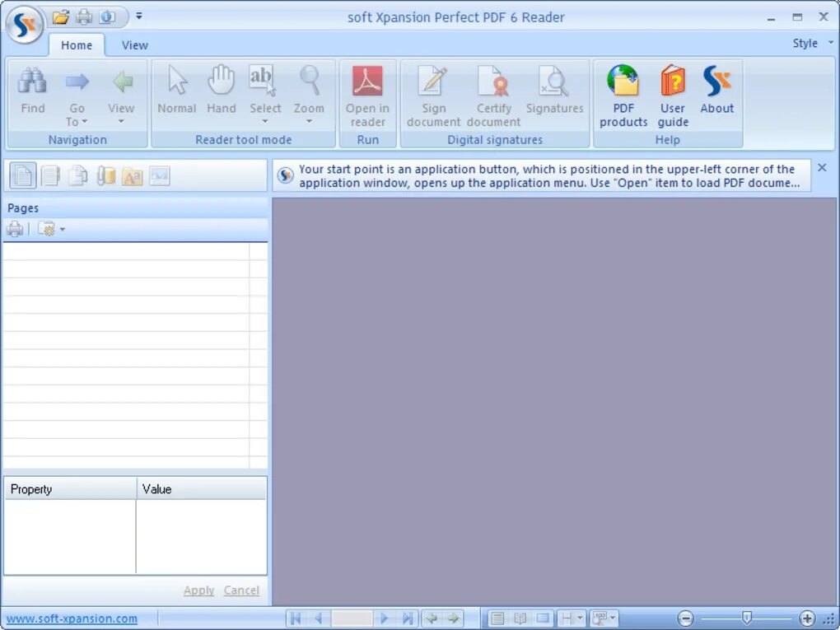
Task: Click the Pages panel title
Action: [23, 208]
